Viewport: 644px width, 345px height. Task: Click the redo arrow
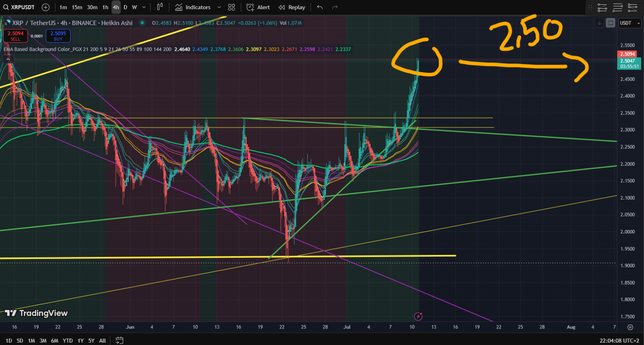335,7
